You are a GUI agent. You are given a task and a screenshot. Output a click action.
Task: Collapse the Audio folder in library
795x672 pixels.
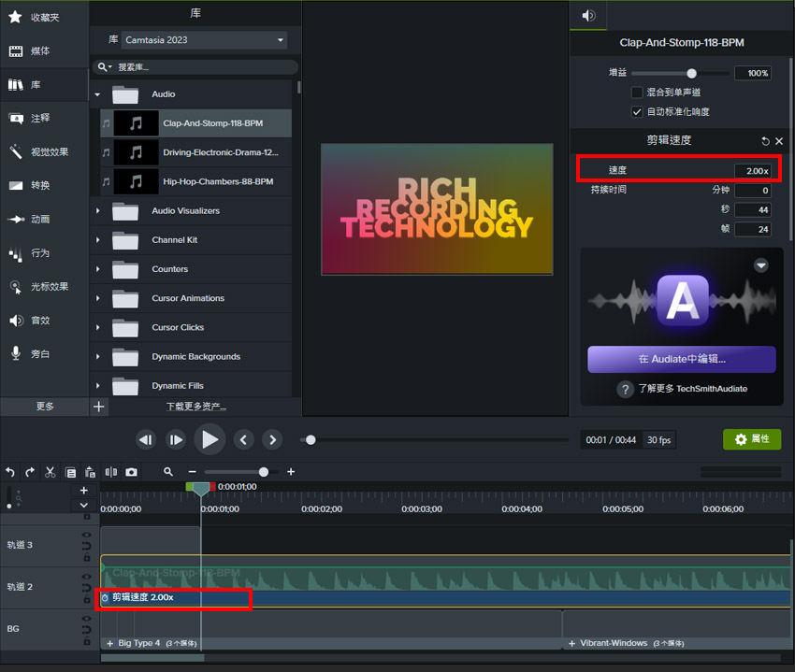point(97,94)
